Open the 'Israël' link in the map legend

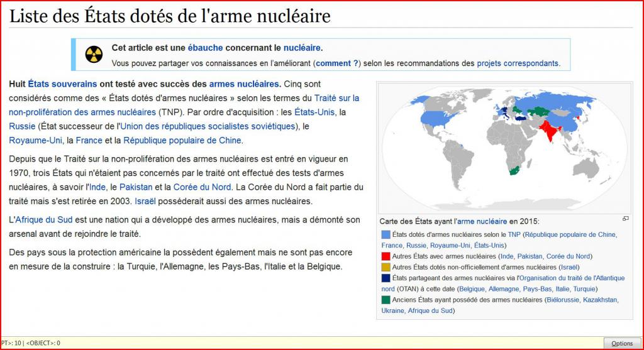coord(569,267)
